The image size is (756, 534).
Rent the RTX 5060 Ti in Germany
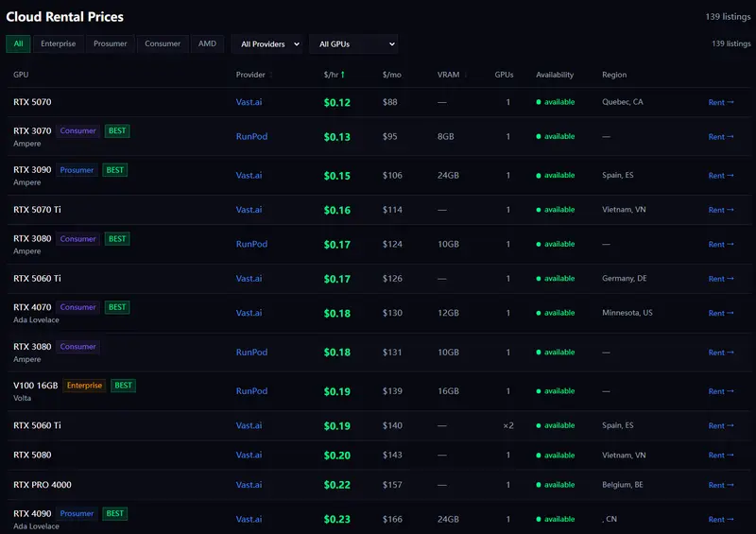[721, 279]
